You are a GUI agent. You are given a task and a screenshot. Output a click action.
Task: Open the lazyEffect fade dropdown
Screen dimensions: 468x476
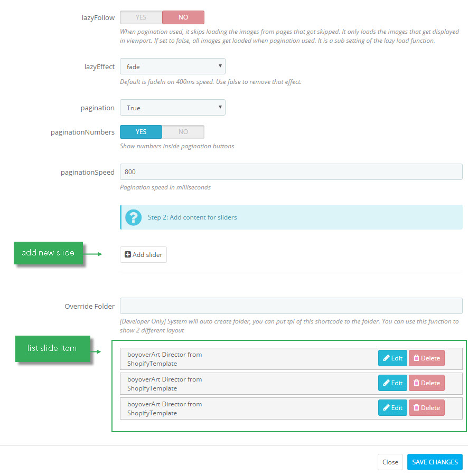[173, 66]
